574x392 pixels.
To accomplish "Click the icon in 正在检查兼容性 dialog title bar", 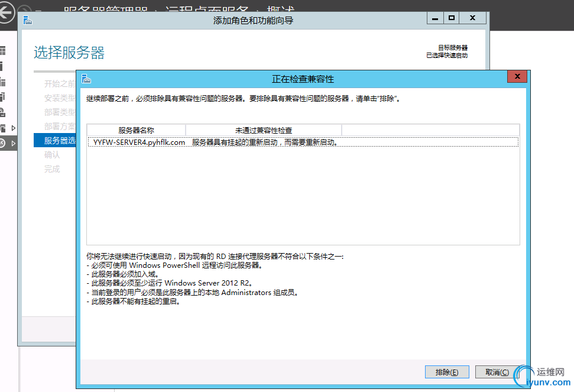I will [x=86, y=79].
